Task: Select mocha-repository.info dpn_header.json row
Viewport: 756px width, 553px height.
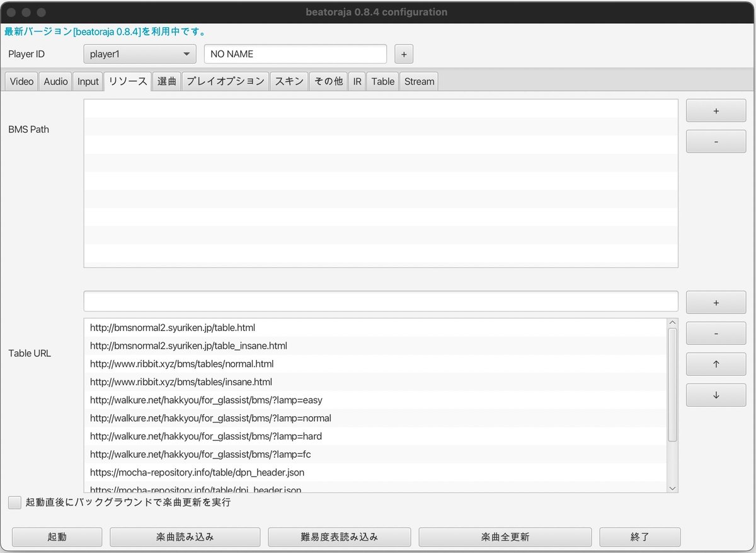Action: click(375, 472)
